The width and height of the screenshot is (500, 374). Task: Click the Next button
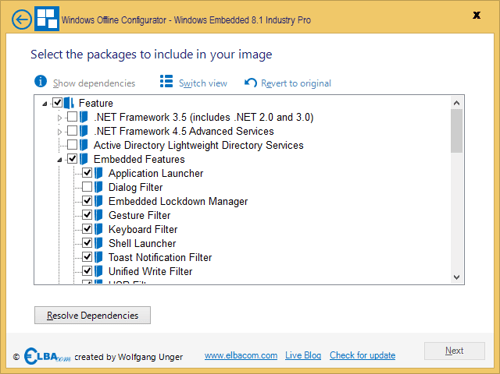[x=454, y=351]
